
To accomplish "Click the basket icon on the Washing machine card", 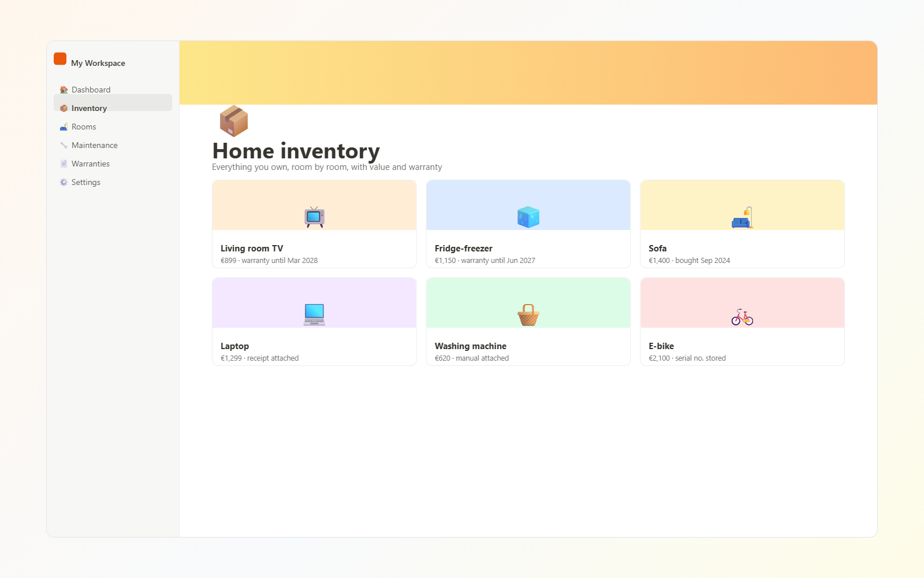I will pos(528,315).
